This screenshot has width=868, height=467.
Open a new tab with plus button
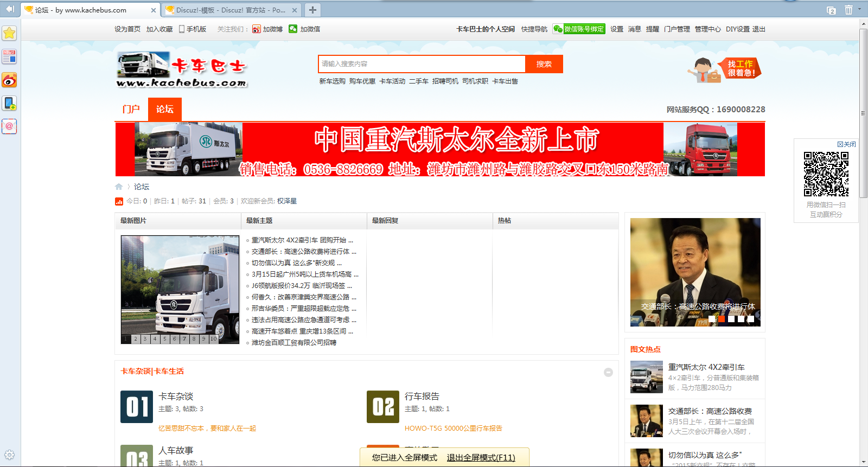click(x=312, y=10)
